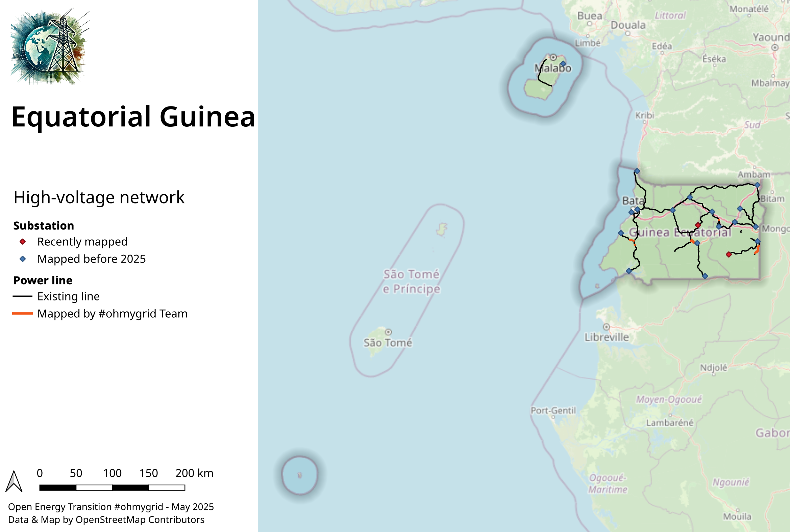Click the Open Energy Transition credit line
Screen dimensions: 790x532
[111, 507]
